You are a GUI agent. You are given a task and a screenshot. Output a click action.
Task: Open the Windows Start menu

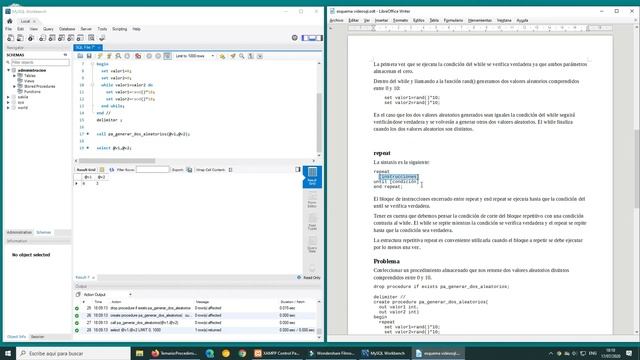[8, 353]
